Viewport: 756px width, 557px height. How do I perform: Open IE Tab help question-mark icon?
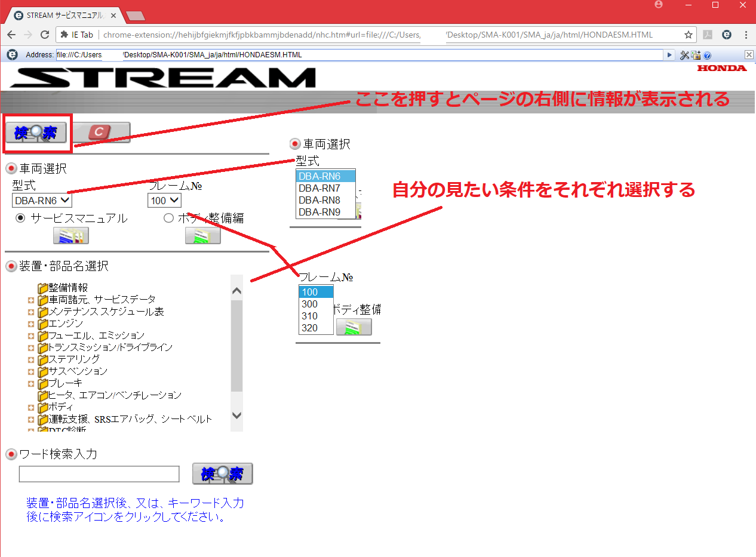(708, 55)
